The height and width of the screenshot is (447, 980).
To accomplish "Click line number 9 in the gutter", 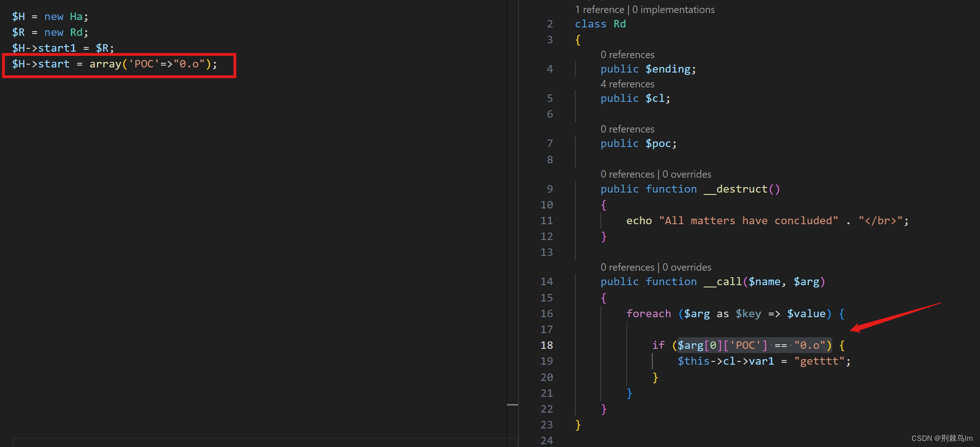I will coord(550,189).
